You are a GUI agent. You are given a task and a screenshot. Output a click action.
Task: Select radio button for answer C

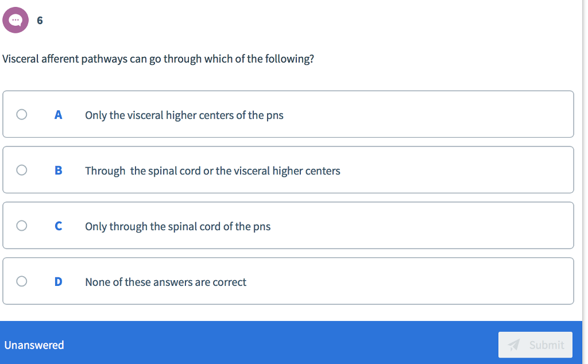pyautogui.click(x=21, y=226)
